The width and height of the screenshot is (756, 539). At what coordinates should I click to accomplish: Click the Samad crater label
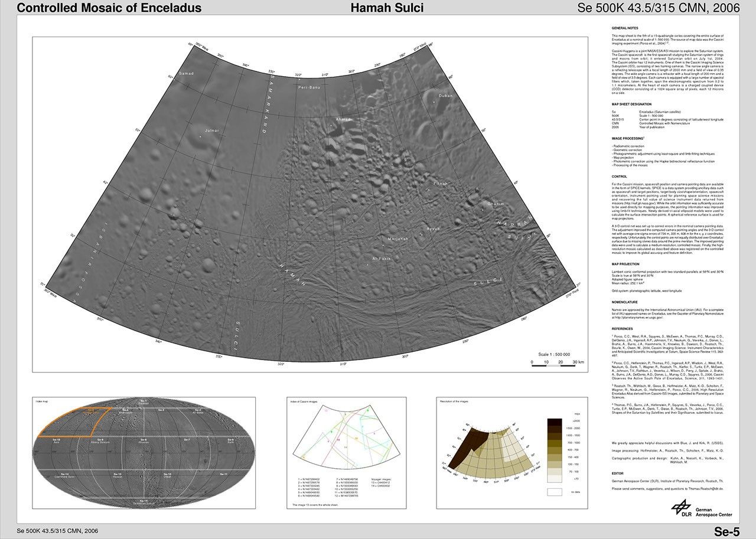tap(186, 73)
